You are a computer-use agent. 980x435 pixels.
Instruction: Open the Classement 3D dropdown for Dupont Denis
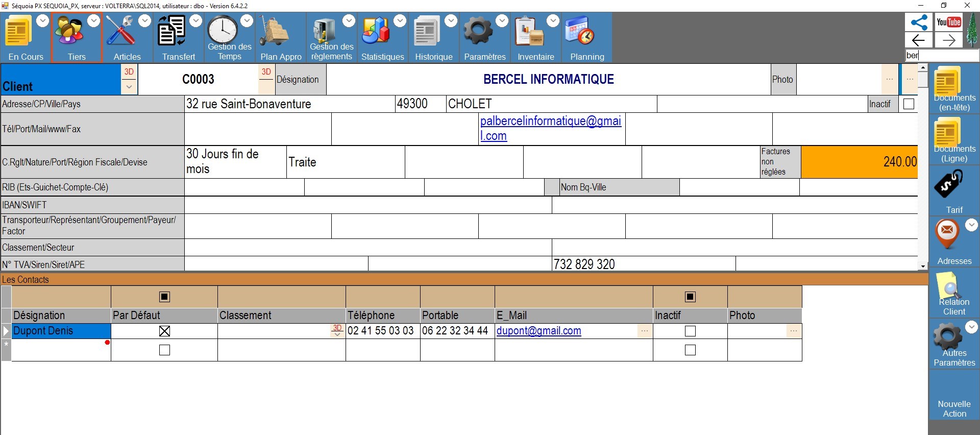(337, 331)
